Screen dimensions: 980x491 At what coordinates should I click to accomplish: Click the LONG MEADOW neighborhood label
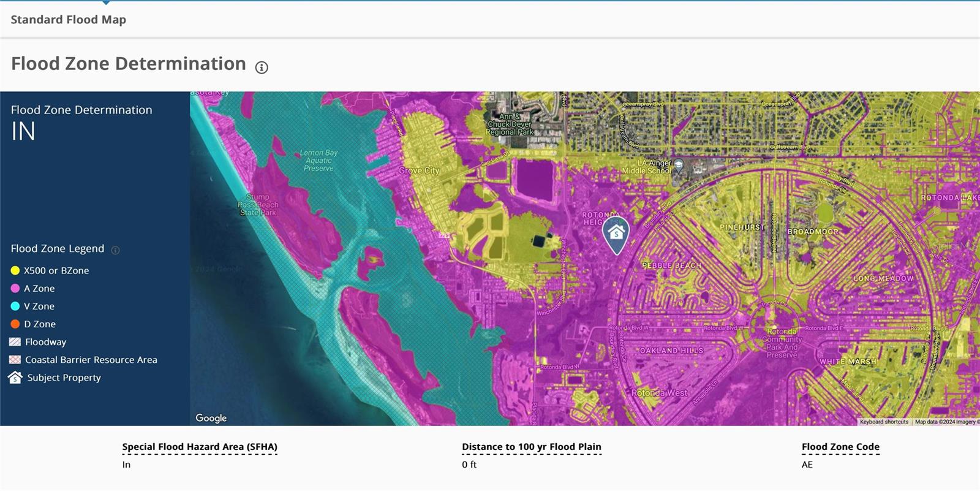(884, 278)
